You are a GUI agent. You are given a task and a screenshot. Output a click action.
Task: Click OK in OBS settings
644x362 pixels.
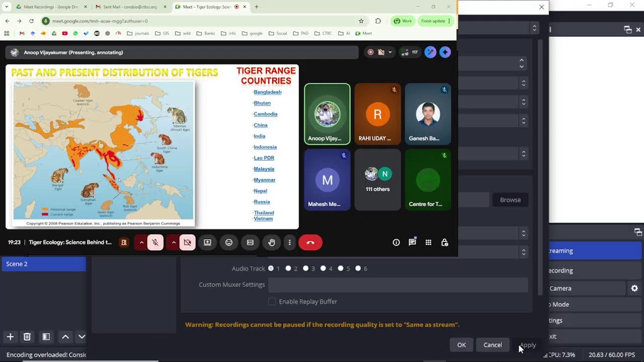(x=461, y=345)
